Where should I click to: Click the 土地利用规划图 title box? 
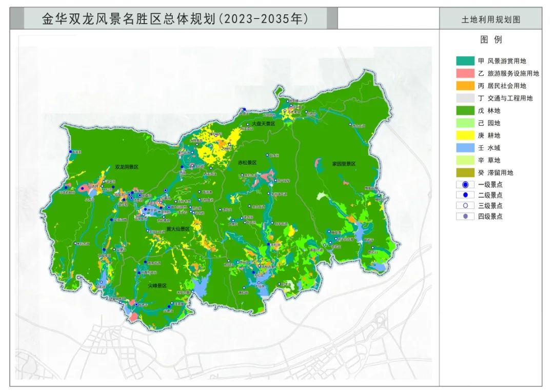click(491, 19)
